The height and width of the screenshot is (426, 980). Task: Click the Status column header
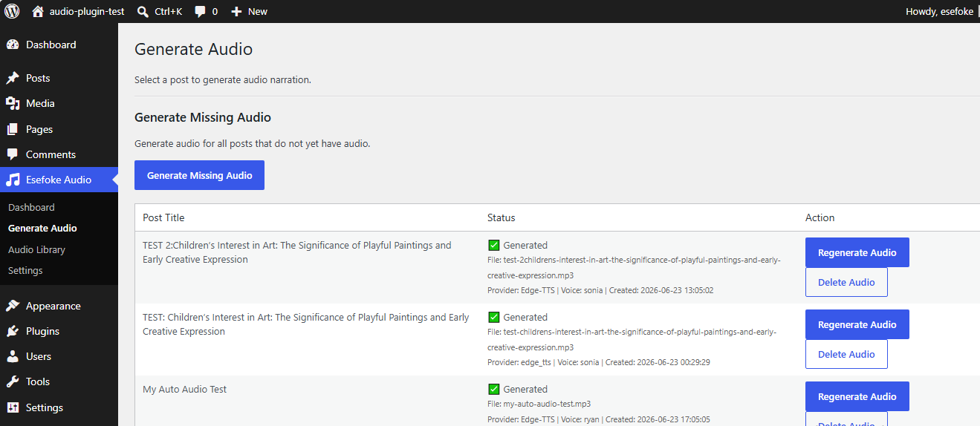[501, 217]
